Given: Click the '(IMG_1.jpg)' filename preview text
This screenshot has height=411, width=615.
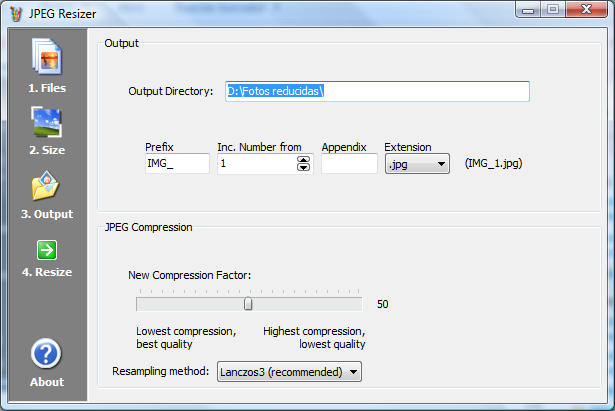Looking at the screenshot, I should click(x=493, y=164).
